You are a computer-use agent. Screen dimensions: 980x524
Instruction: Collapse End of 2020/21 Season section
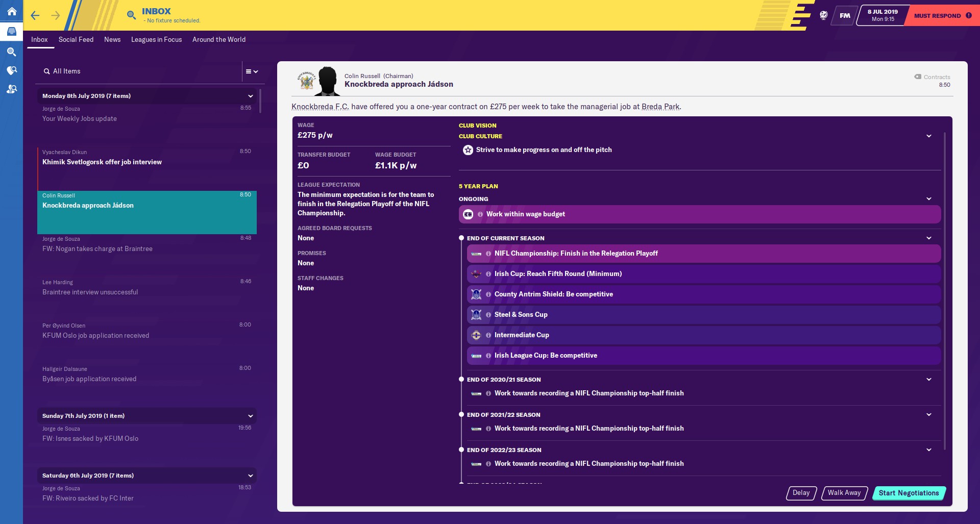pos(929,380)
